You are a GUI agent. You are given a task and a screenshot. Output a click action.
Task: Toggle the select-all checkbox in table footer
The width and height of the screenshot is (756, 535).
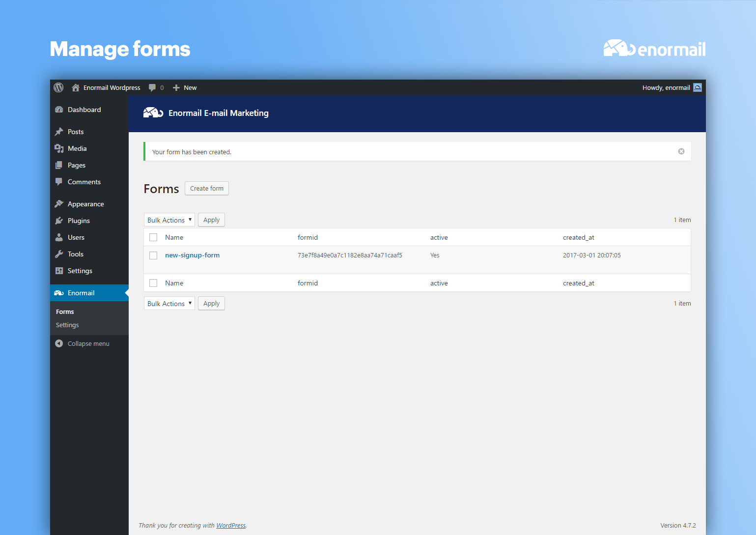coord(153,283)
